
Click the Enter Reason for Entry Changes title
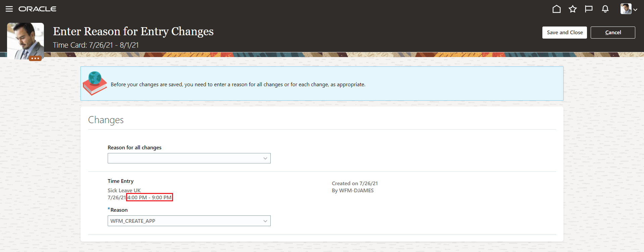(133, 31)
